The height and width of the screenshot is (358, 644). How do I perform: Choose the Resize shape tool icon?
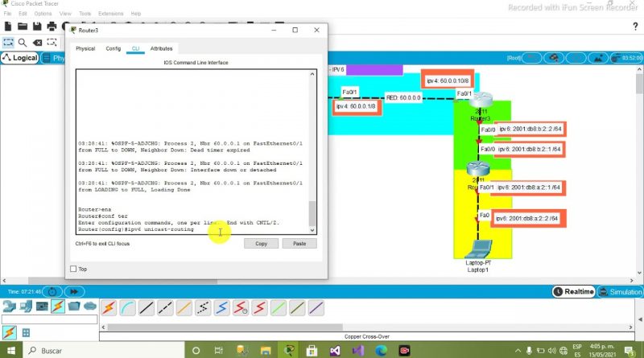[x=52, y=43]
